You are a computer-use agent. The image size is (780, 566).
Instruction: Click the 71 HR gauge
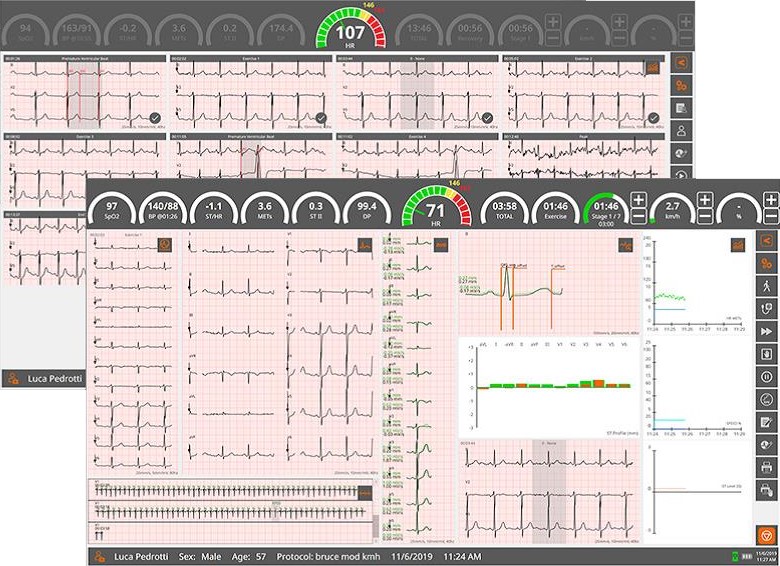coord(435,211)
